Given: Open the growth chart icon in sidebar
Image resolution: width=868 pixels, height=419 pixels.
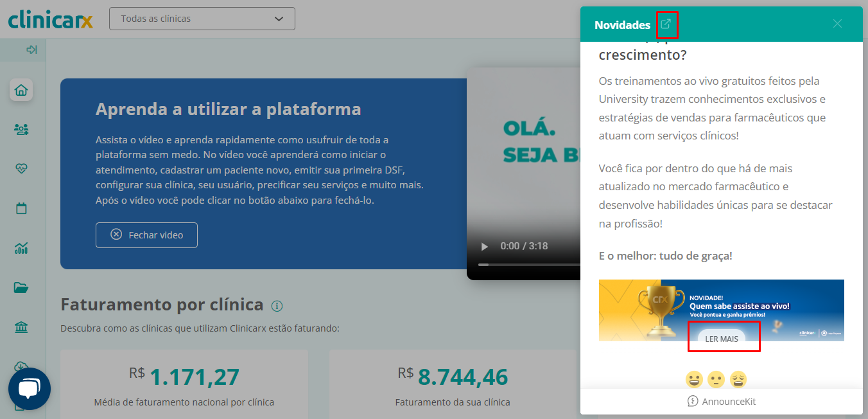Looking at the screenshot, I should coord(21,249).
